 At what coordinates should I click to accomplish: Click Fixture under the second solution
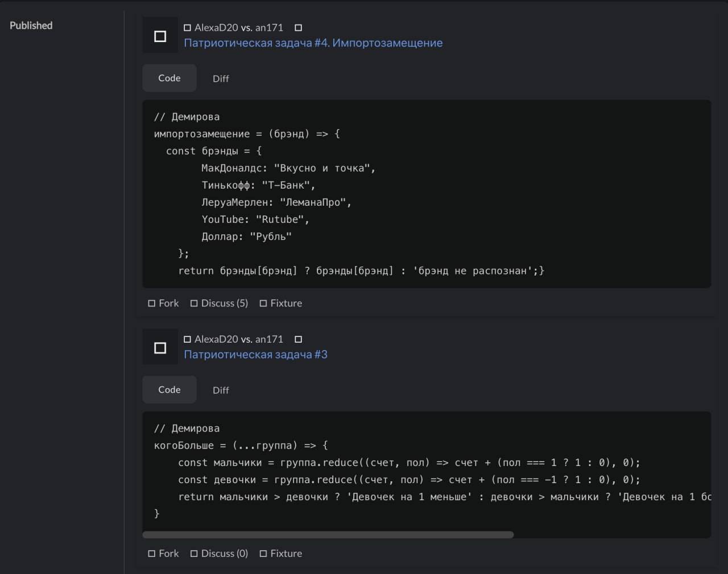tap(286, 553)
